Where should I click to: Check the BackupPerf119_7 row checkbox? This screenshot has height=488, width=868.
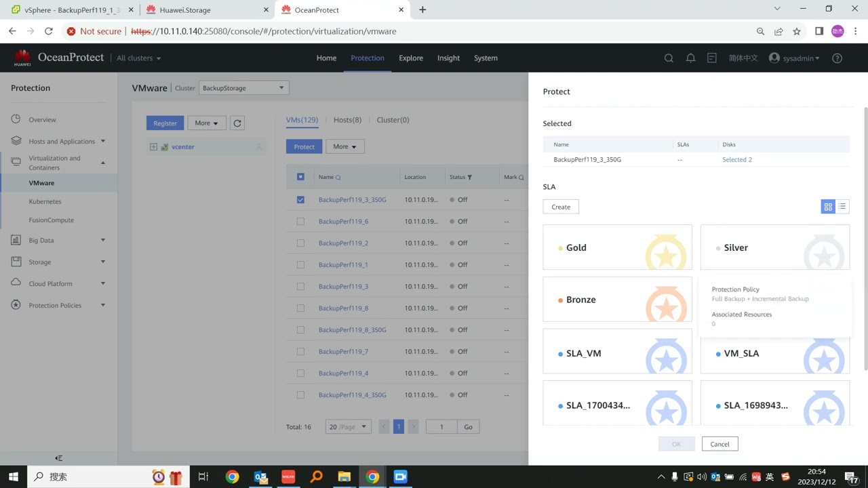click(300, 352)
